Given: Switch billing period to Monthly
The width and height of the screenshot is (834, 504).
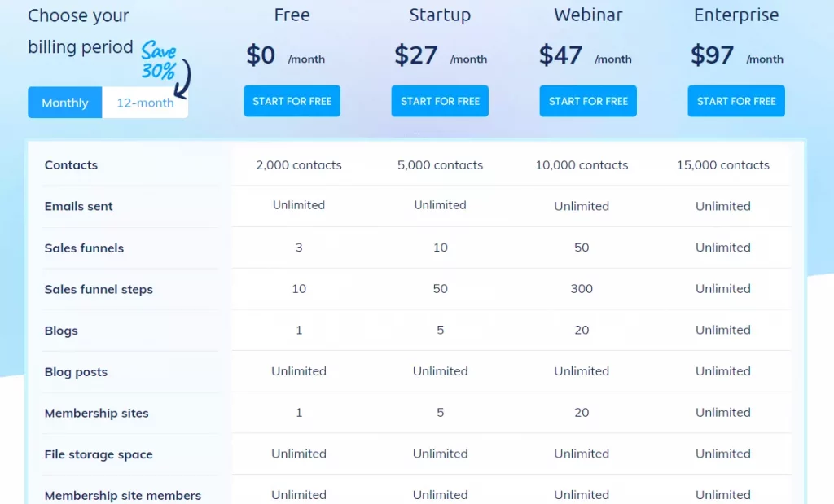Looking at the screenshot, I should pos(65,103).
